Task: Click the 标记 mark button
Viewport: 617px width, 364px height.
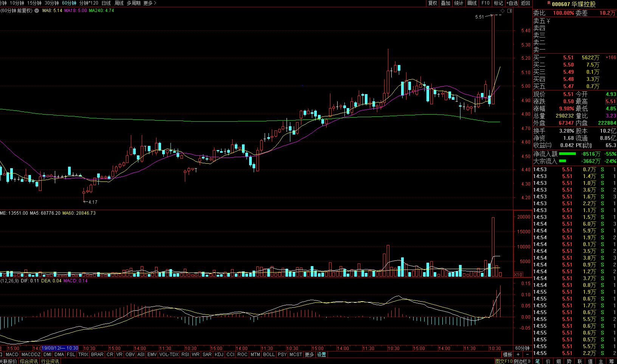Action: pos(499,3)
